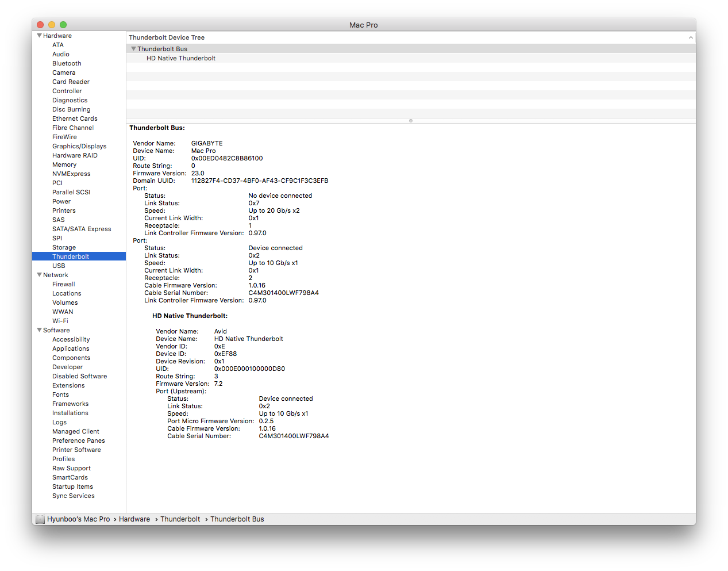
Task: Open PCI hardware section
Action: click(57, 183)
